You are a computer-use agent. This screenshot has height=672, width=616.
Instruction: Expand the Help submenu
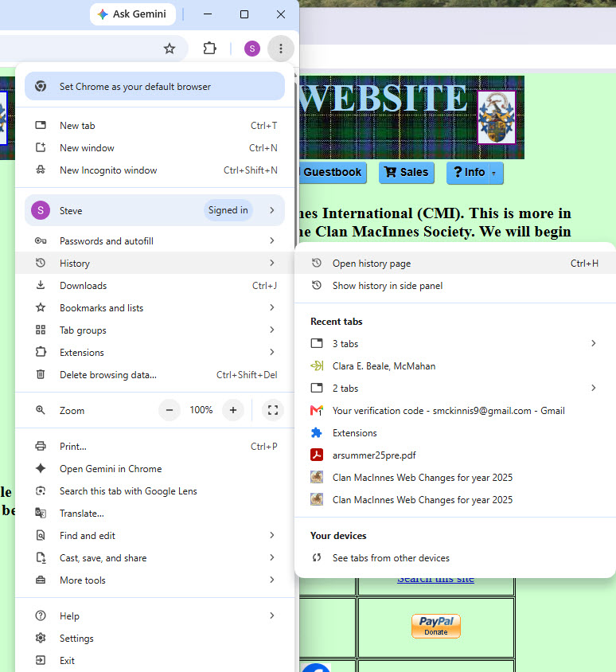click(154, 615)
